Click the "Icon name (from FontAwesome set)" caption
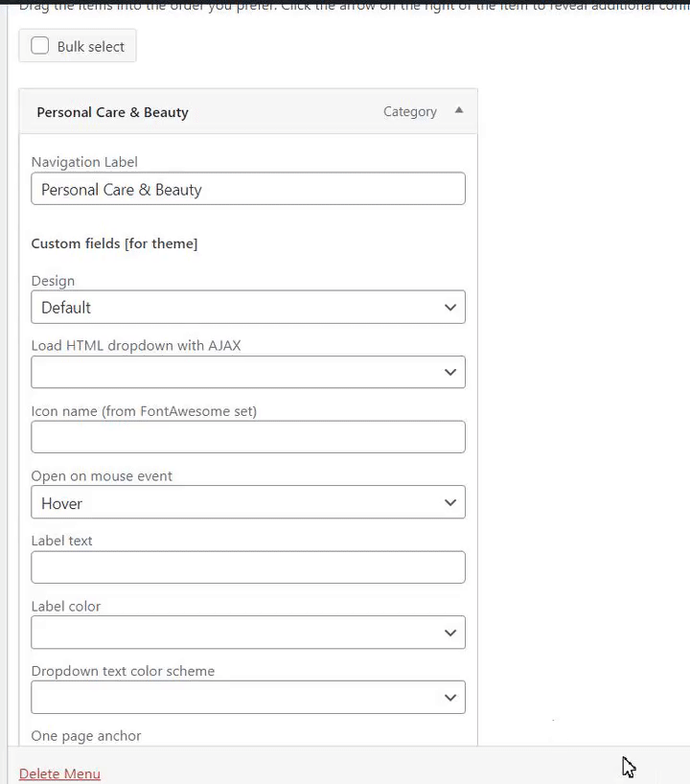This screenshot has width=690, height=784. (x=144, y=411)
